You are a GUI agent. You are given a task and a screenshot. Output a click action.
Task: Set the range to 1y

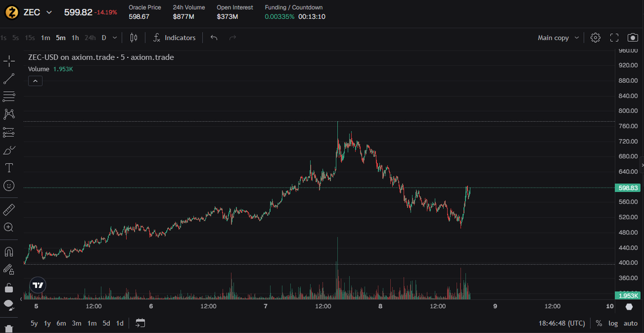48,323
